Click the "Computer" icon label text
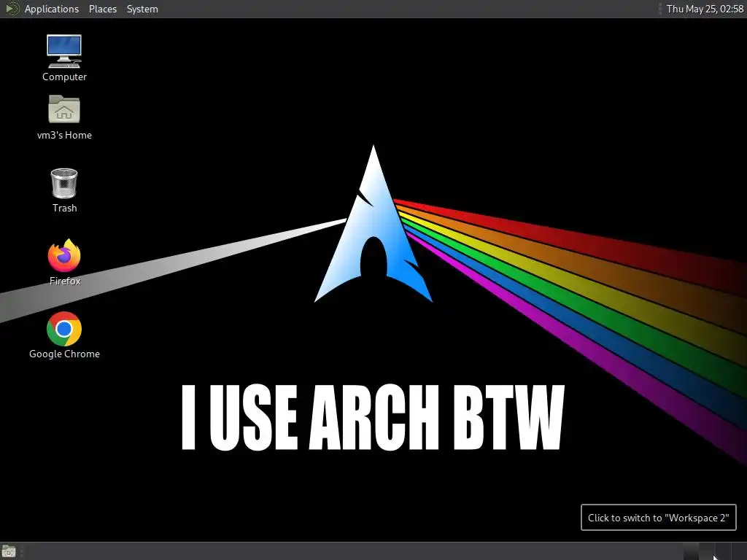This screenshot has width=747, height=560. click(64, 77)
